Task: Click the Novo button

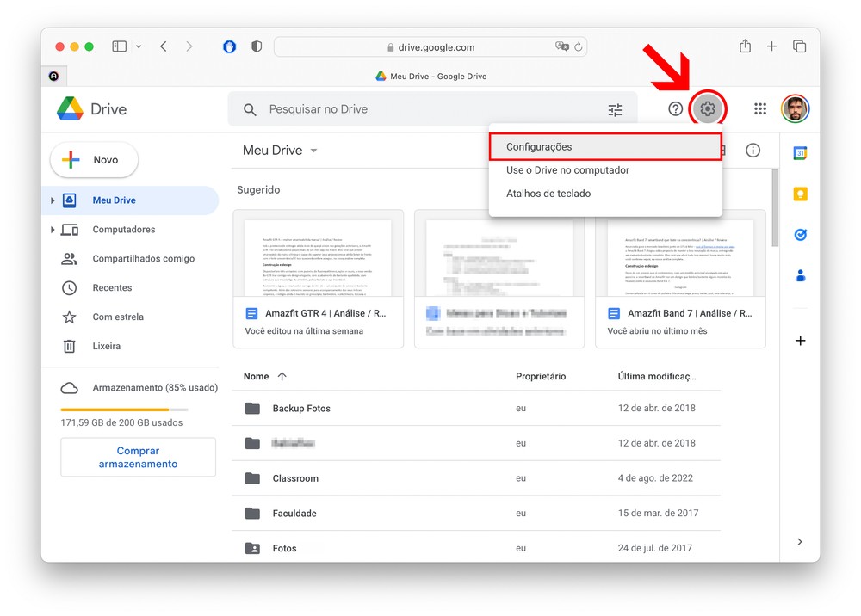Action: click(95, 160)
